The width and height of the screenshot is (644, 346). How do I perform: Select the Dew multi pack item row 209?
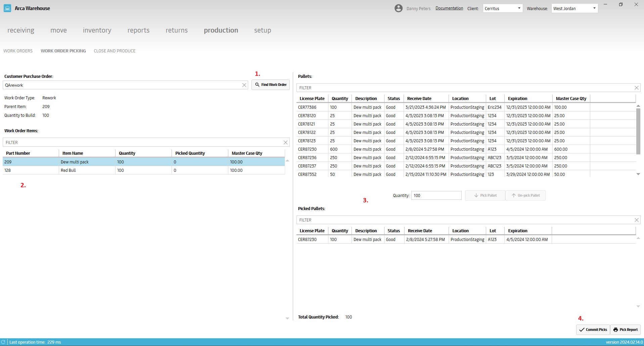coord(144,162)
